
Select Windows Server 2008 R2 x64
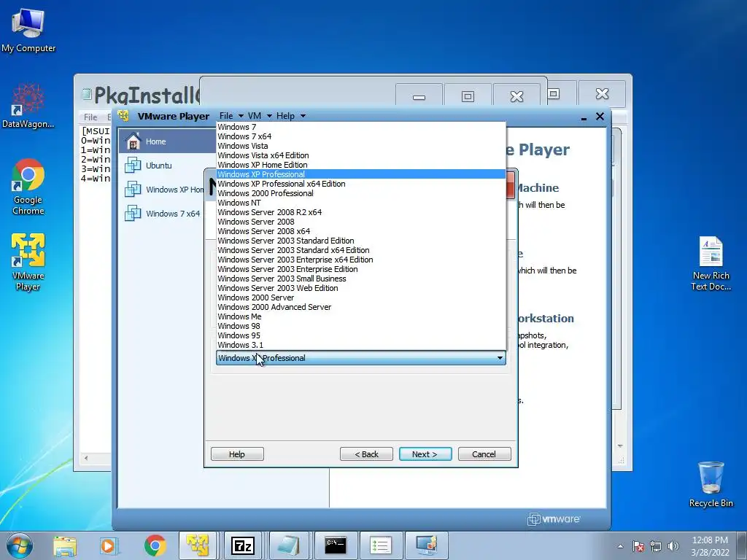click(x=360, y=212)
